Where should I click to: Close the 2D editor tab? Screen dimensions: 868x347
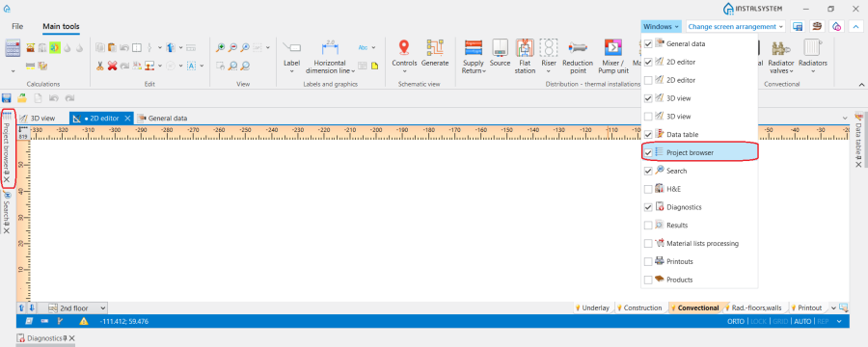click(127, 118)
